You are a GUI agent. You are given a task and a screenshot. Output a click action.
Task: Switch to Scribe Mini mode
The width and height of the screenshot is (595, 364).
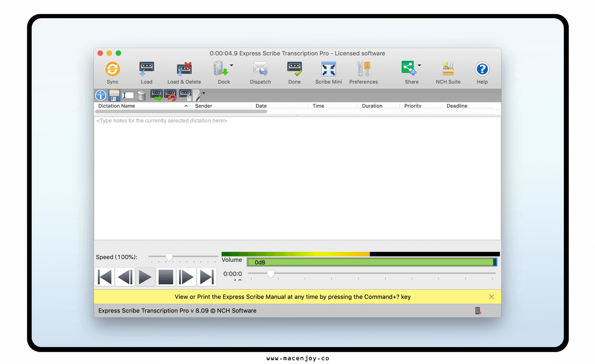(328, 69)
